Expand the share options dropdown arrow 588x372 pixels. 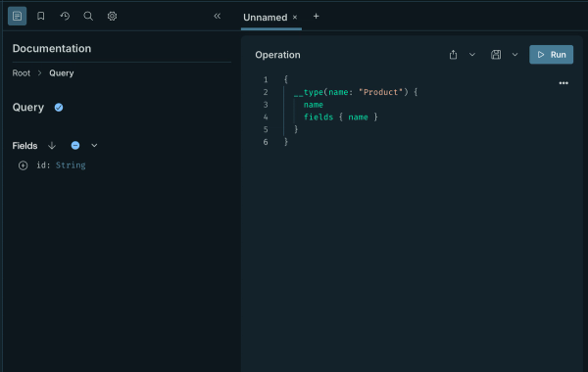[472, 55]
